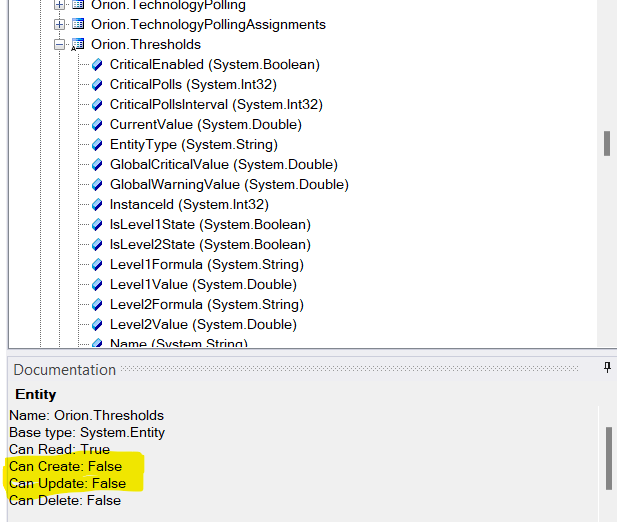The height and width of the screenshot is (522, 617).
Task: Select Orion.TechnologyPolling in the tree
Action: (168, 5)
